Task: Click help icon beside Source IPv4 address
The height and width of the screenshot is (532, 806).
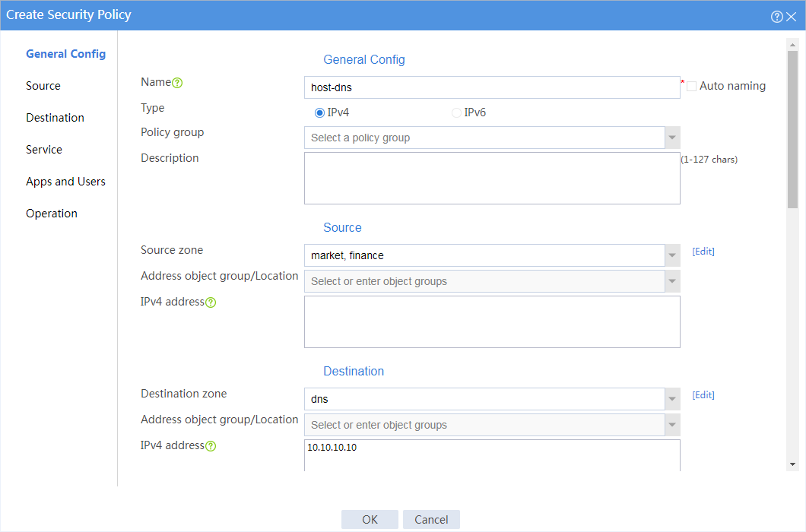Action: [211, 302]
